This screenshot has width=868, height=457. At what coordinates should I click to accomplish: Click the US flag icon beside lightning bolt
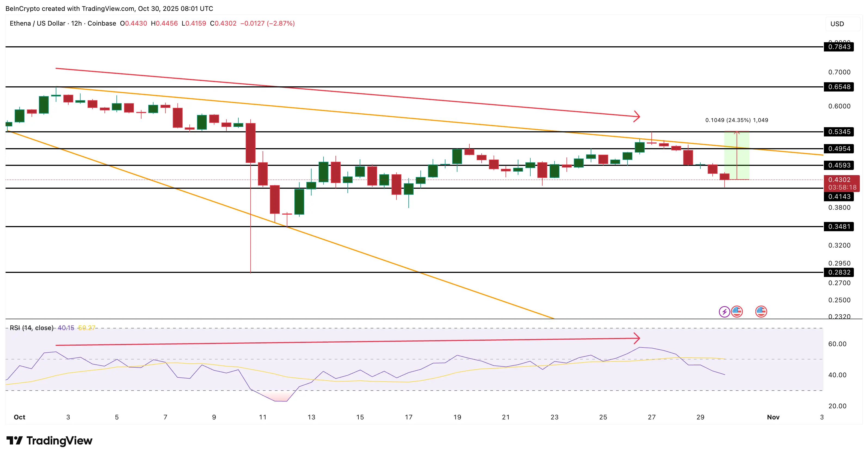737,312
